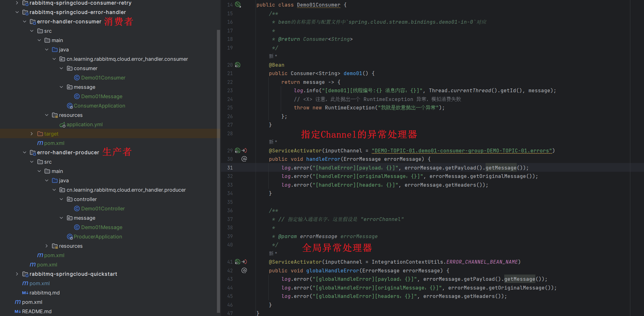This screenshot has height=316, width=644.
Task: Collapse the consumer package chevron
Action: 61,68
